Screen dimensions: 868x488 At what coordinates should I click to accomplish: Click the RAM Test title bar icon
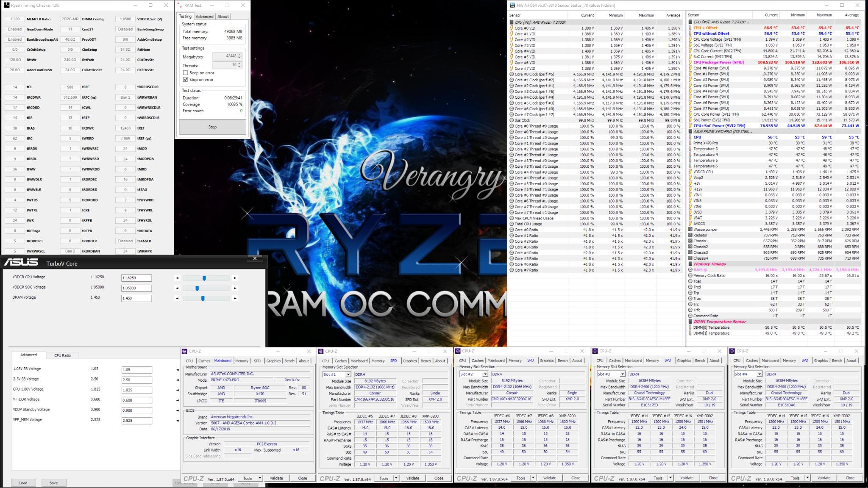(180, 6)
